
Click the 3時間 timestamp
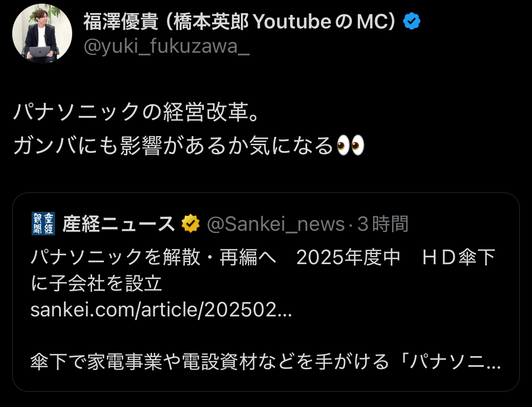pos(383,224)
